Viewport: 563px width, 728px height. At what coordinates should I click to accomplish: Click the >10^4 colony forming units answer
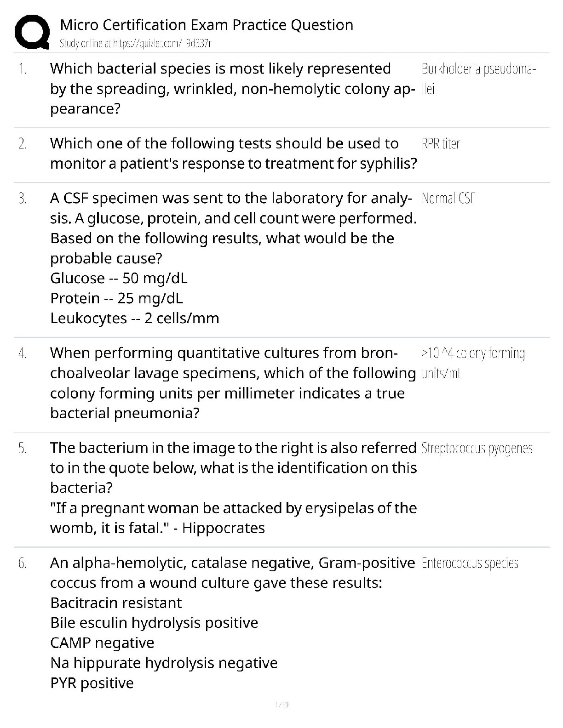pos(472,363)
